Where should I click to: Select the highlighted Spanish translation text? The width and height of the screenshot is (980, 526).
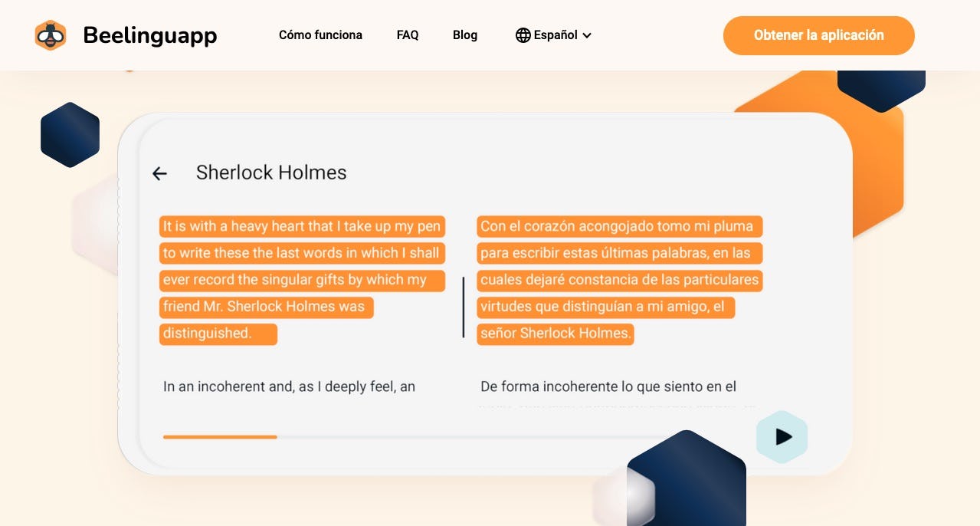tap(619, 280)
